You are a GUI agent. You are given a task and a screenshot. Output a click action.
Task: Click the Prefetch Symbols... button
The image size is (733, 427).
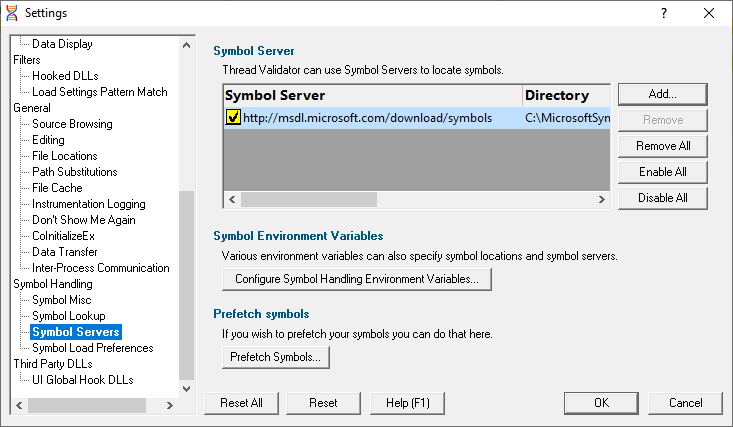click(276, 357)
